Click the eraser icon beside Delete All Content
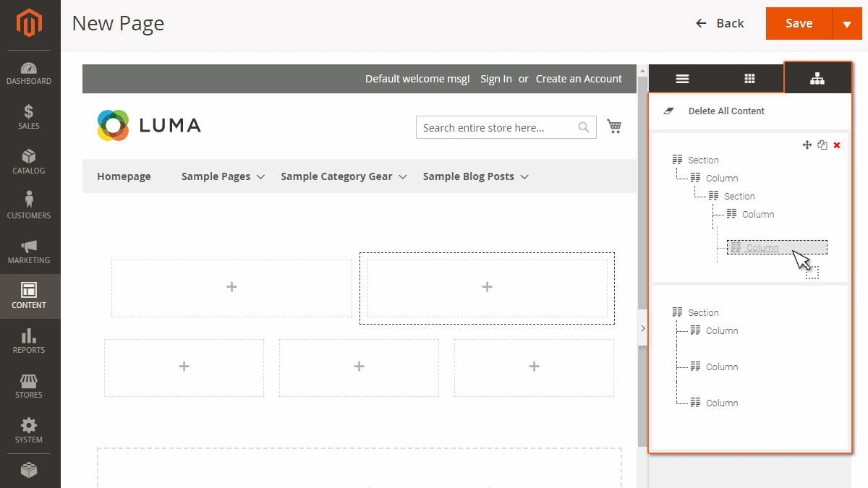This screenshot has height=488, width=868. (668, 111)
